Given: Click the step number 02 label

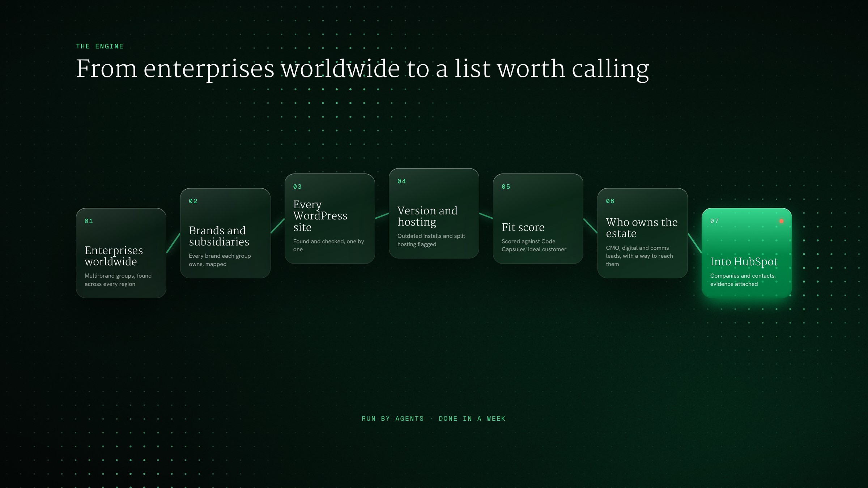Looking at the screenshot, I should click(193, 201).
